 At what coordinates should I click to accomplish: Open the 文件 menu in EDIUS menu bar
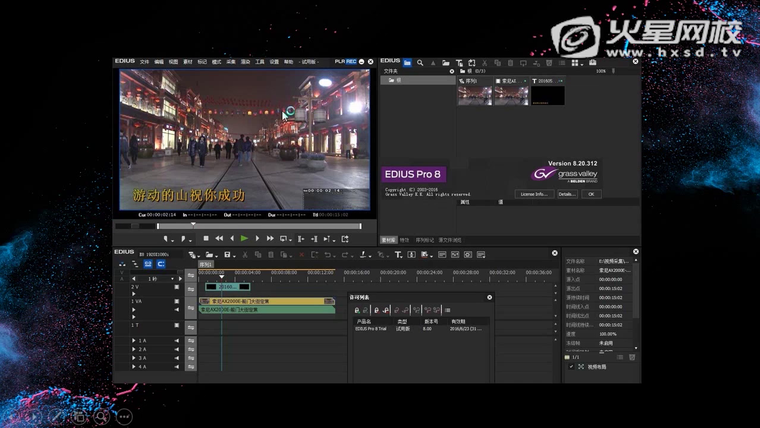click(144, 62)
